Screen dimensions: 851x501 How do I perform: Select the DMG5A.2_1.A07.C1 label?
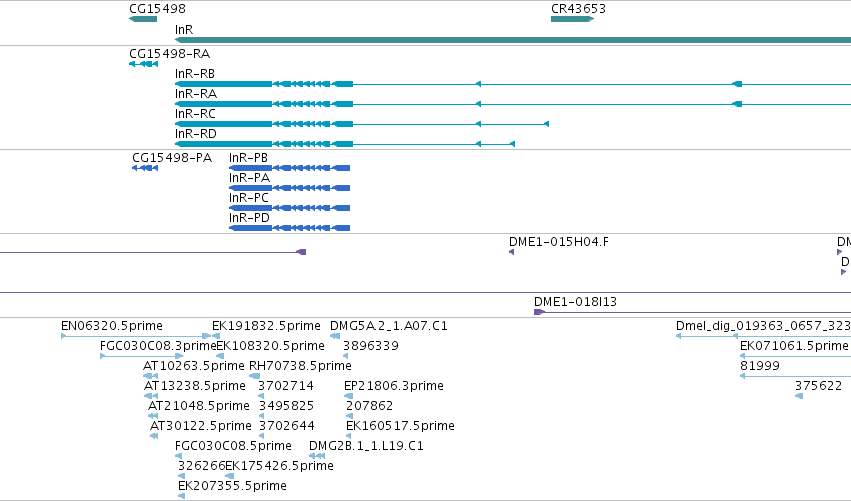coord(389,326)
